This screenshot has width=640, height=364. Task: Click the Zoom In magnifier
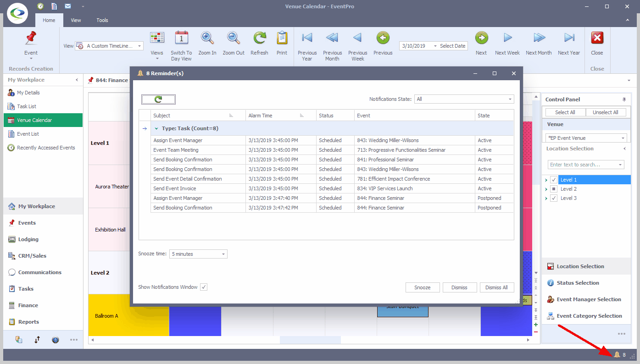[207, 38]
